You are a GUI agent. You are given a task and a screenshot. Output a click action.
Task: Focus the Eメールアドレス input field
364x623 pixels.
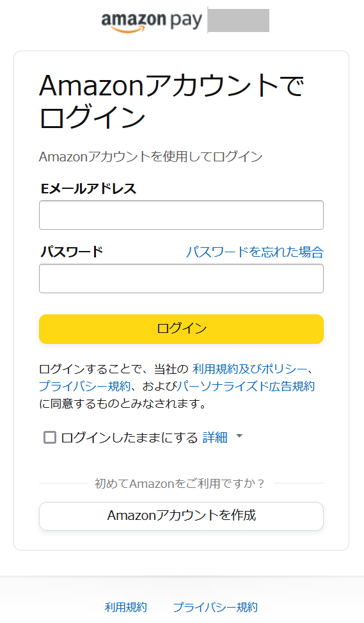click(182, 215)
